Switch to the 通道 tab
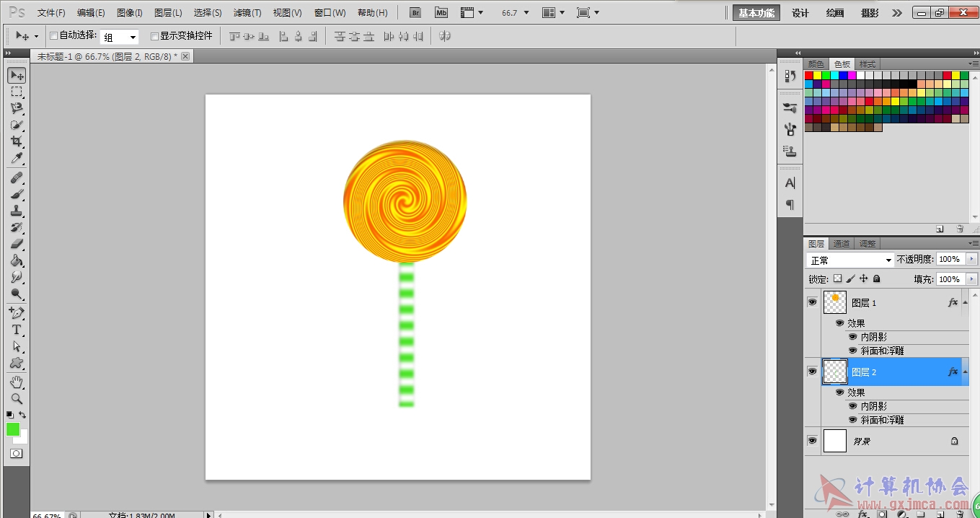980x518 pixels. click(x=842, y=244)
